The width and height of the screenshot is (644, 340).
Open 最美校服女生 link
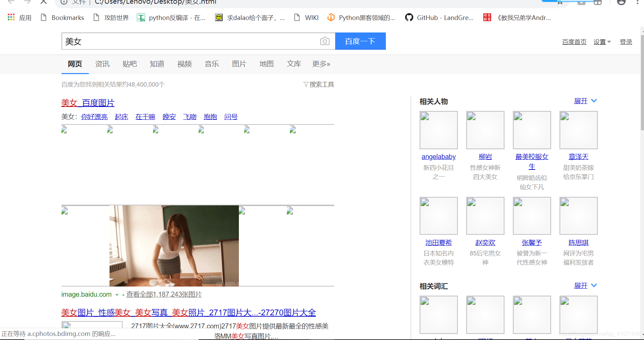point(532,162)
